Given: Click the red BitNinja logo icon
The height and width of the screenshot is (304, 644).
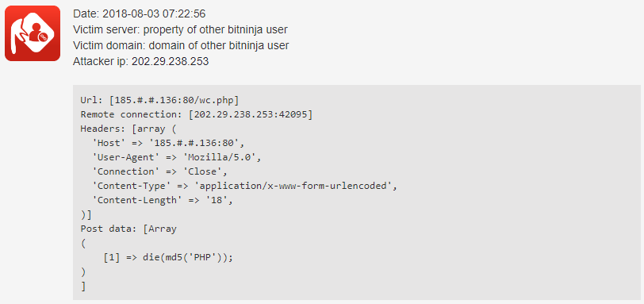Looking at the screenshot, I should tap(33, 33).
